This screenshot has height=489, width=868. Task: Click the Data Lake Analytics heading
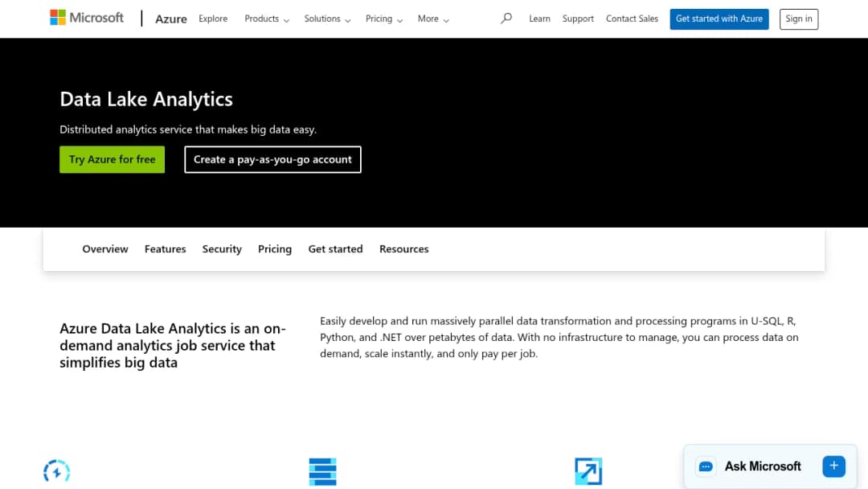coord(146,99)
